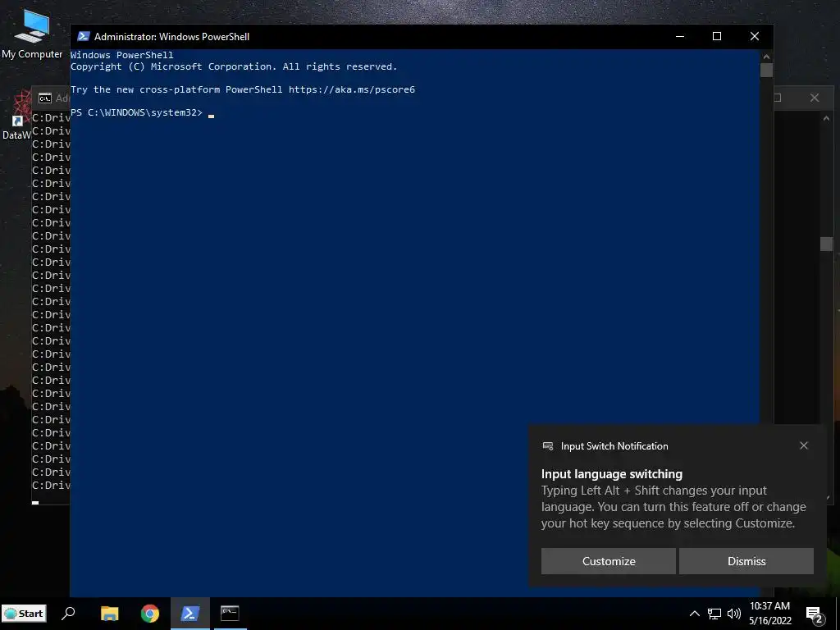Image resolution: width=840 pixels, height=630 pixels.
Task: Minimize the PowerShell window
Action: 680,36
